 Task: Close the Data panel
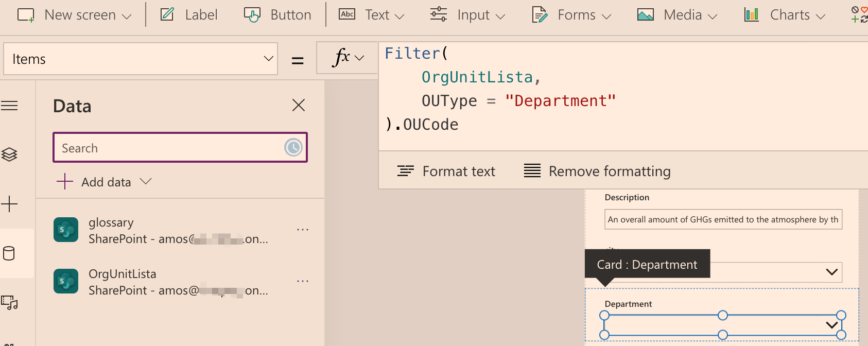299,105
